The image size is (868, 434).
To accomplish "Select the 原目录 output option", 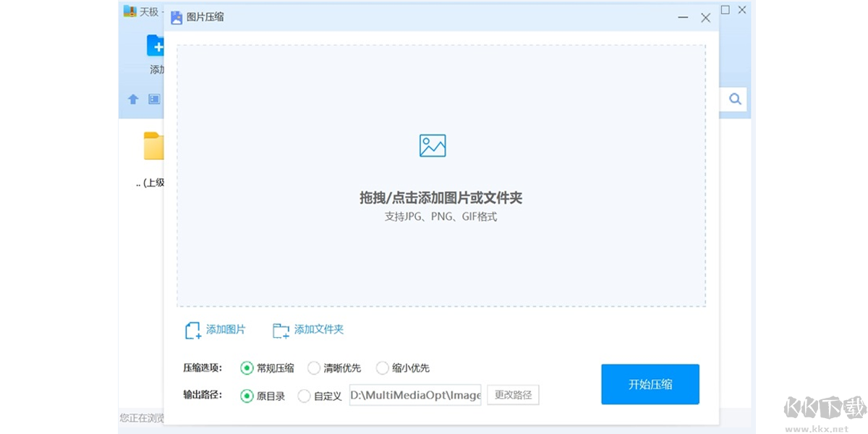I will point(247,396).
